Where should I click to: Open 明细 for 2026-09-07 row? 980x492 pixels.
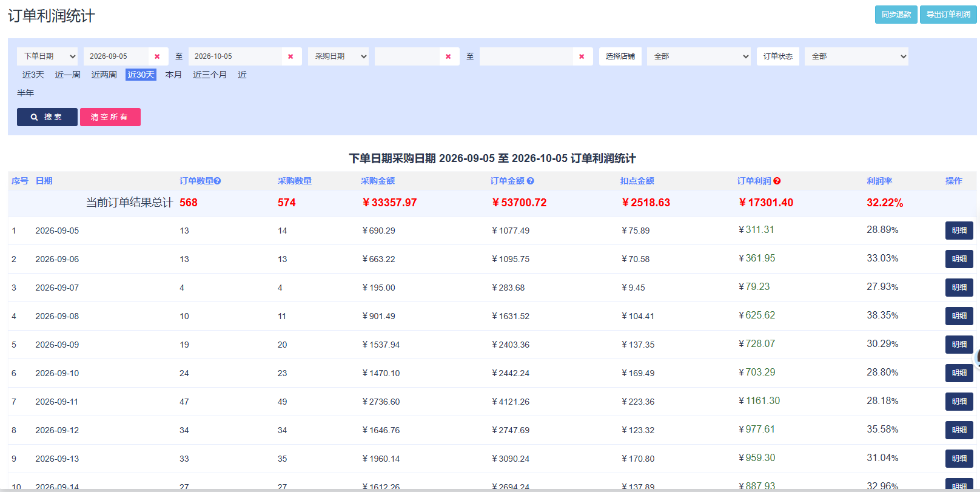click(959, 288)
